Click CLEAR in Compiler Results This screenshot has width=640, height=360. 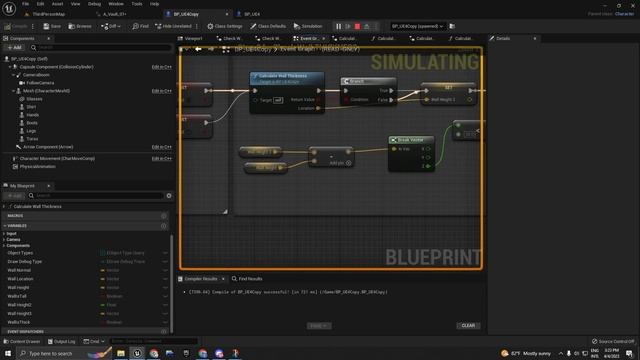pyautogui.click(x=468, y=326)
